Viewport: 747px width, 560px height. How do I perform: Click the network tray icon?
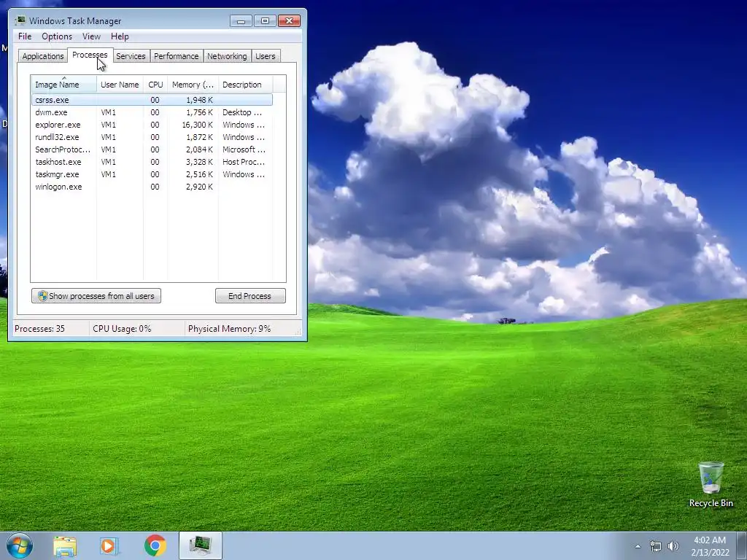coord(656,546)
